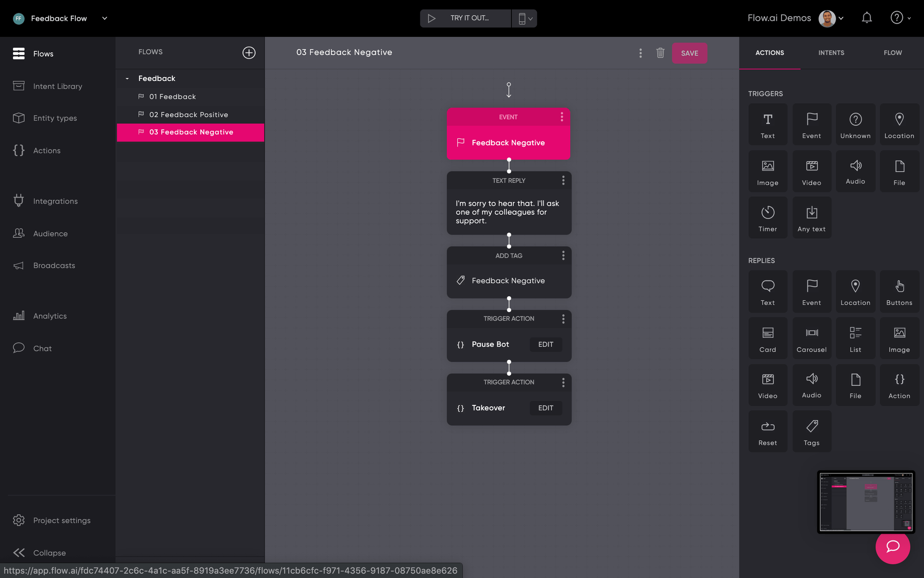Open the Intent Library section
This screenshot has width=924, height=578.
[57, 87]
